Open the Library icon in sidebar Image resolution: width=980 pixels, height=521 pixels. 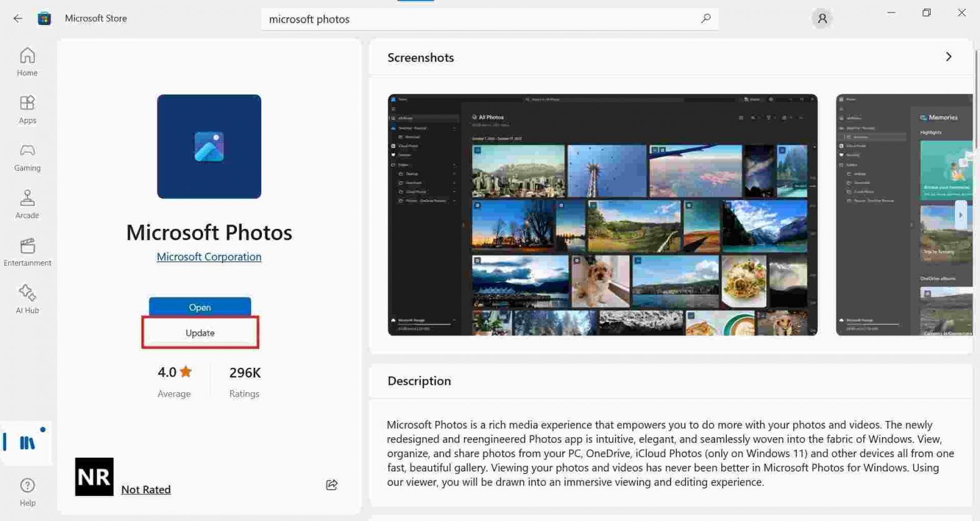click(27, 443)
